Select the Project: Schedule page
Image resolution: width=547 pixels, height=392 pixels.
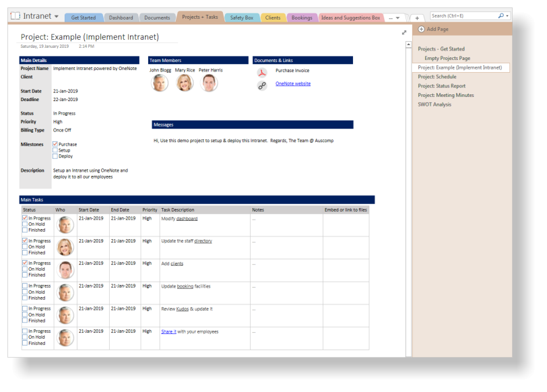point(437,77)
